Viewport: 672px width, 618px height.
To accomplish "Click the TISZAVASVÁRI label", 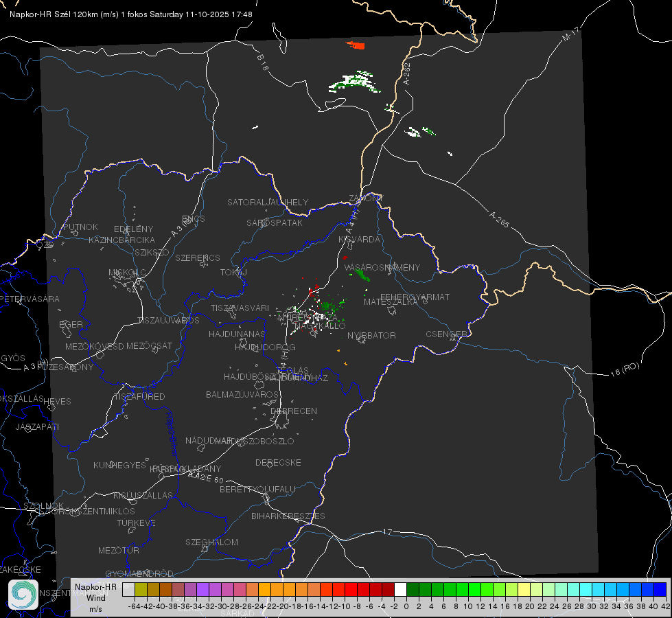I will pos(240,308).
